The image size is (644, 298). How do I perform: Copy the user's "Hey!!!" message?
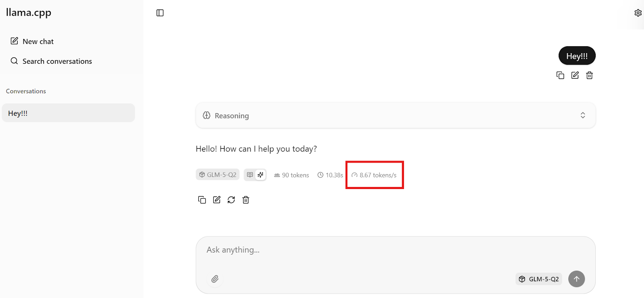[x=560, y=75]
